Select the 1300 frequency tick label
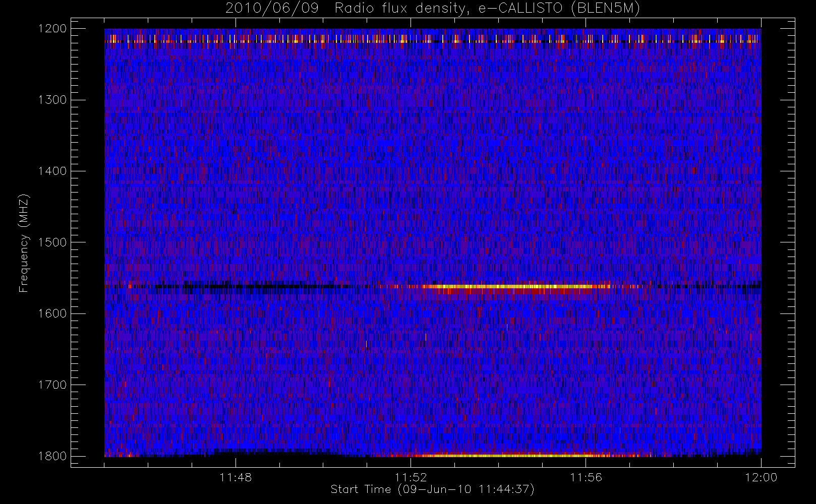The image size is (816, 504). pyautogui.click(x=52, y=100)
